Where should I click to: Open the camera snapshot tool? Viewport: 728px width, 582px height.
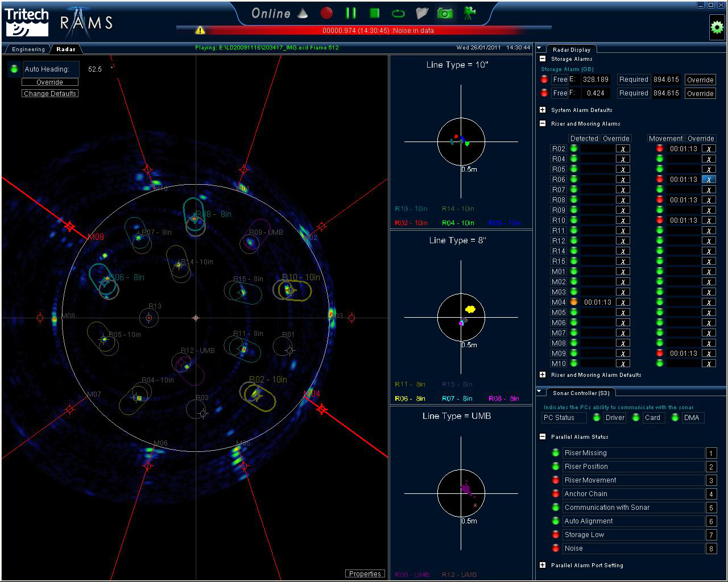[x=445, y=13]
